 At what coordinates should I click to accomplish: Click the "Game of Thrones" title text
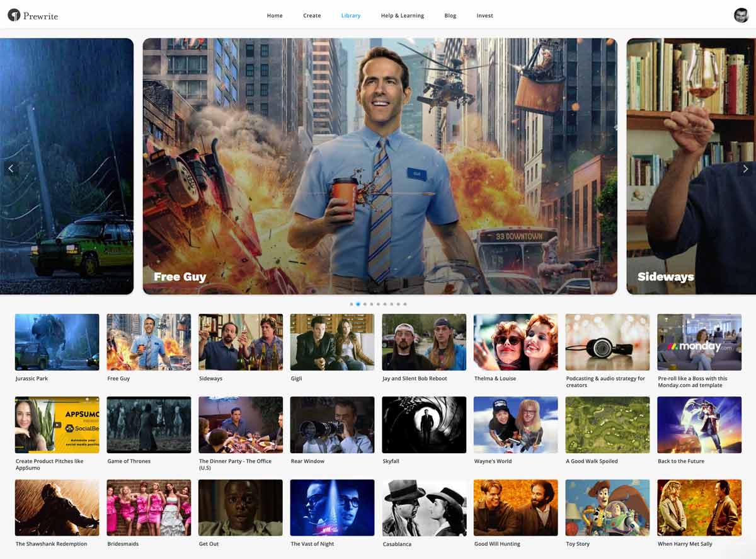129,461
